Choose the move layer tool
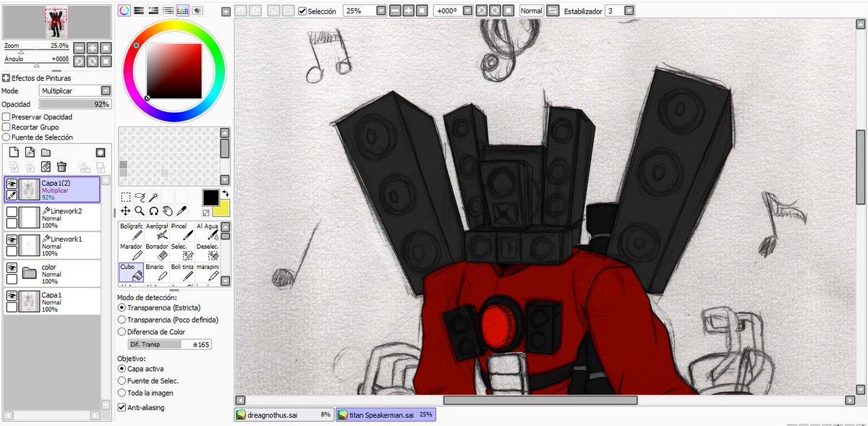868x426 pixels. (x=126, y=211)
